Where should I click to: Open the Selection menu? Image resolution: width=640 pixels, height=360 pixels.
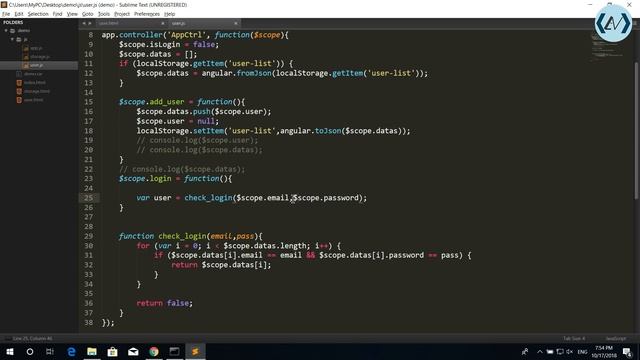click(38, 14)
